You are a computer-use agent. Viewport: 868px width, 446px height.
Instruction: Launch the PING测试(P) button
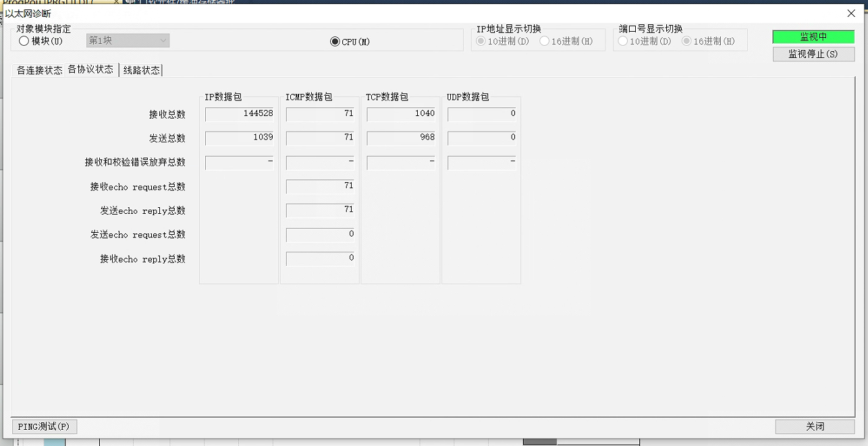[45, 426]
